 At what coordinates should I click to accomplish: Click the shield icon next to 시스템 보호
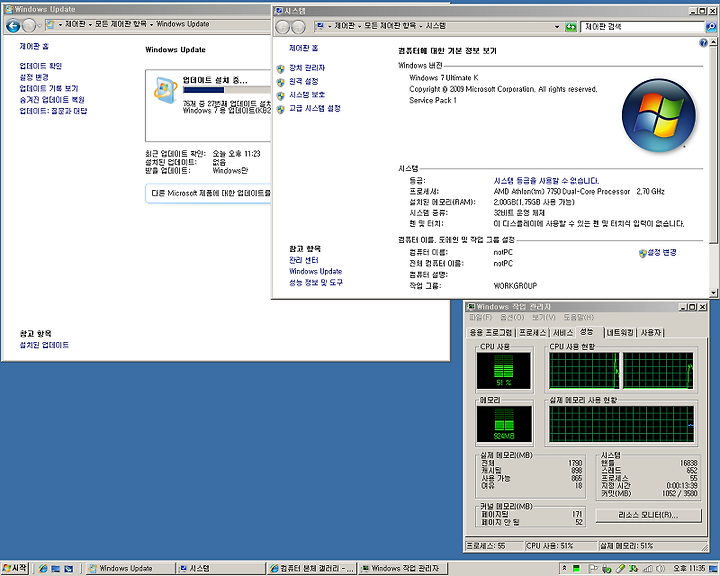click(x=281, y=96)
